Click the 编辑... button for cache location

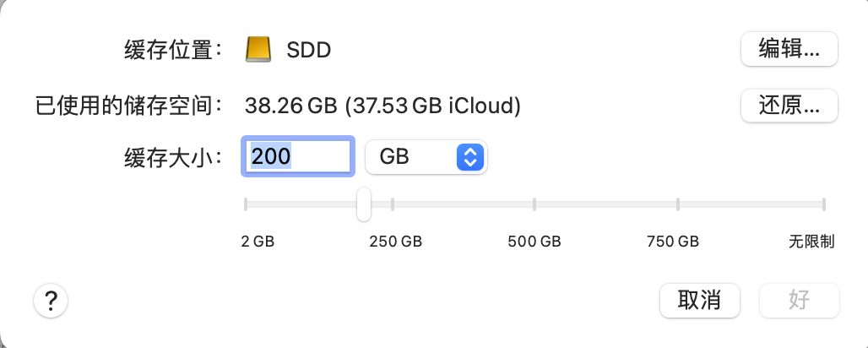coord(789,49)
